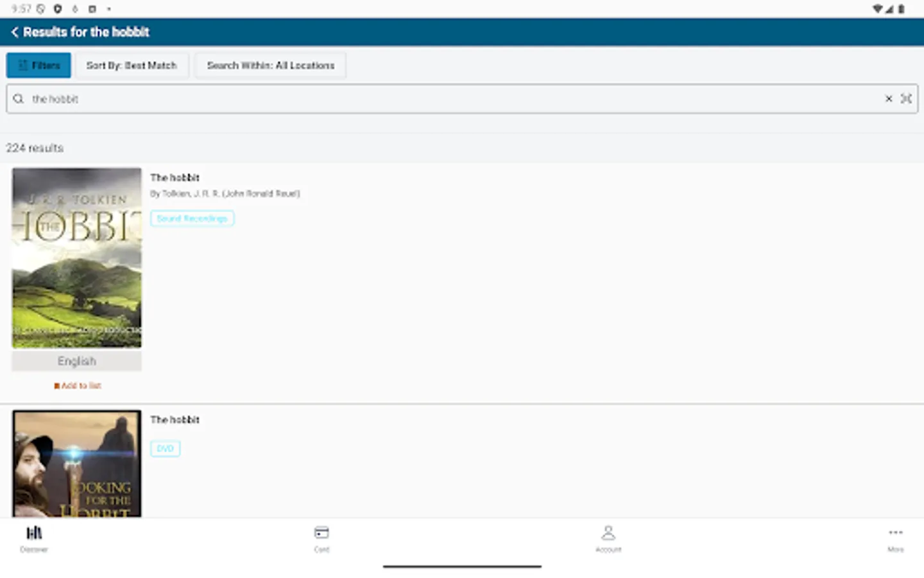Open Search Within: All Locations selector
Screen dimensions: 924x578
270,65
